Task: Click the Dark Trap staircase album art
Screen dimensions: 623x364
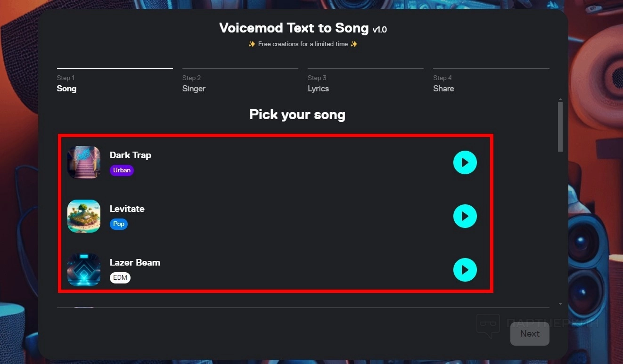Action: (x=84, y=162)
